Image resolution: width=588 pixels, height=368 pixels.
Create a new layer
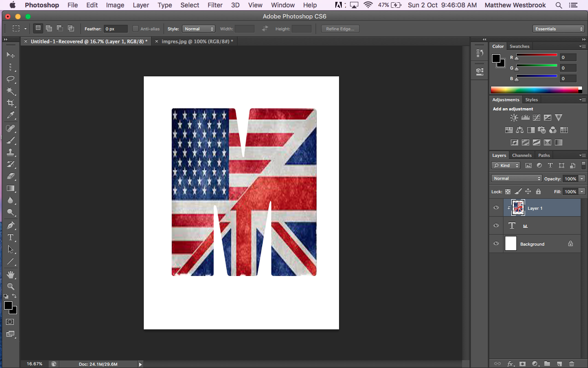[559, 364]
